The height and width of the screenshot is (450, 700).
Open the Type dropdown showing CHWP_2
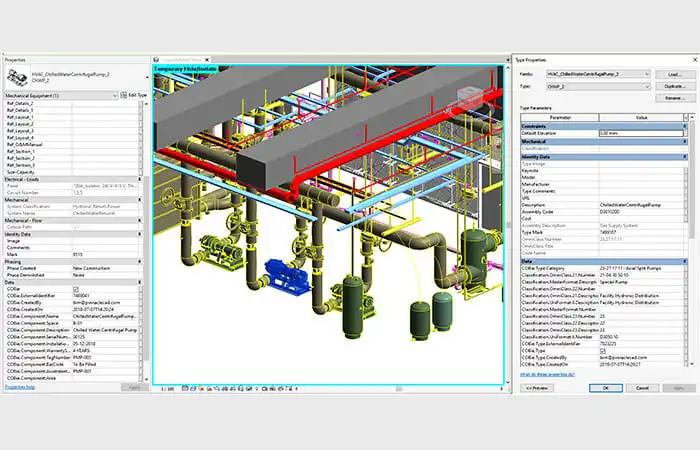(x=599, y=87)
